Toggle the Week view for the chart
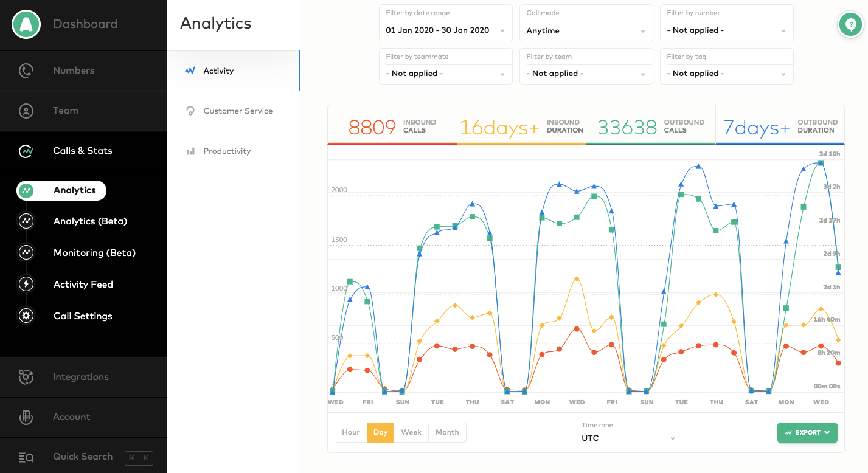This screenshot has width=868, height=473. (x=411, y=432)
